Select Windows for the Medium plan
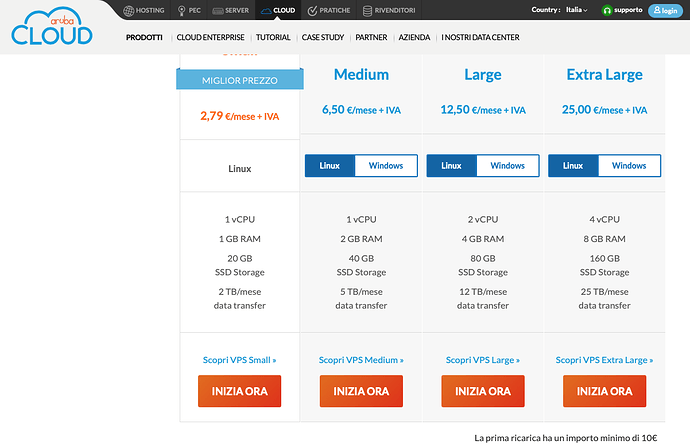The image size is (690, 448). [x=386, y=165]
